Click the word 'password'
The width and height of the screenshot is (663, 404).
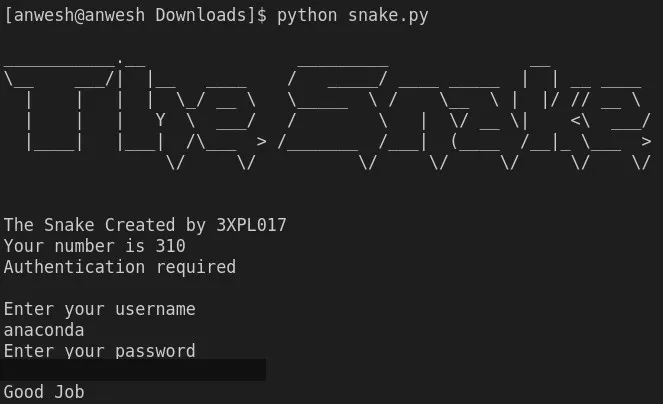[x=155, y=351]
